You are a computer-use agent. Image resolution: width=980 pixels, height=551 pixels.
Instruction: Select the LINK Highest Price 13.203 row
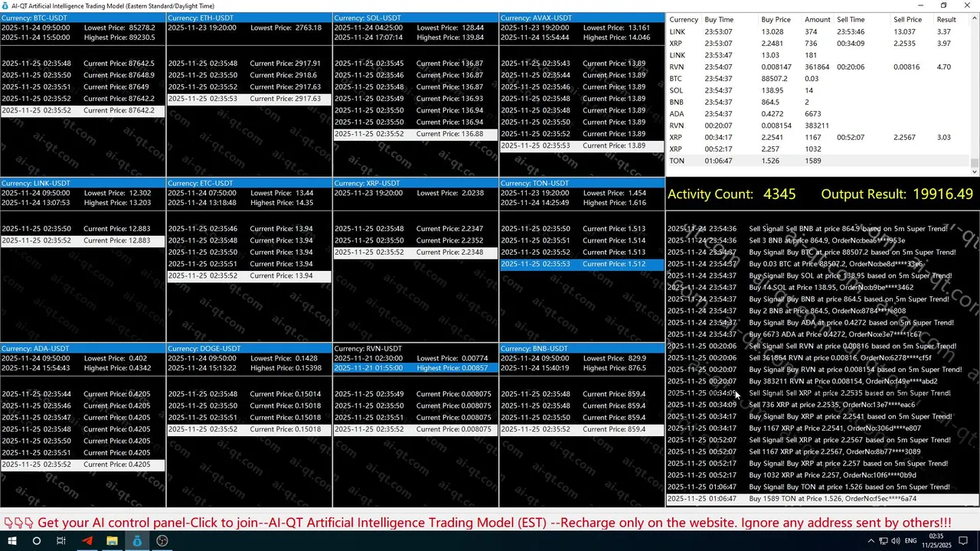pyautogui.click(x=83, y=203)
